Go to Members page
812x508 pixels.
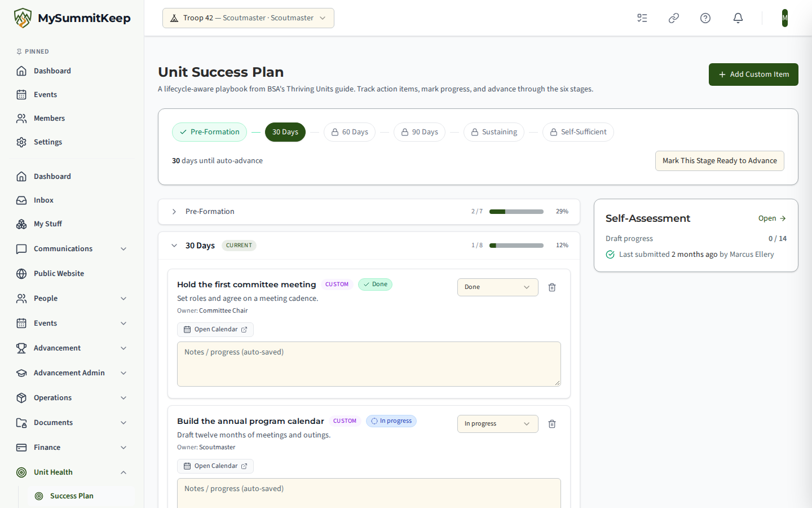pyautogui.click(x=72, y=119)
